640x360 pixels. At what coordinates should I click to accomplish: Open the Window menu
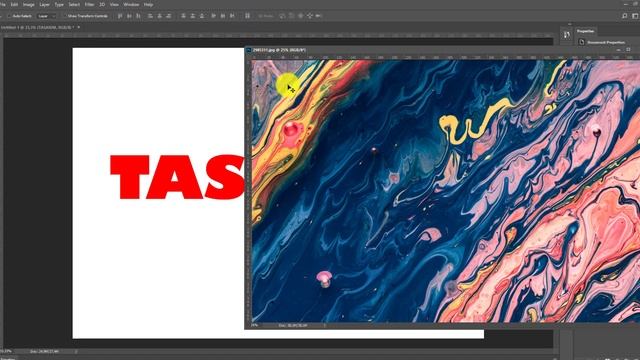click(131, 4)
